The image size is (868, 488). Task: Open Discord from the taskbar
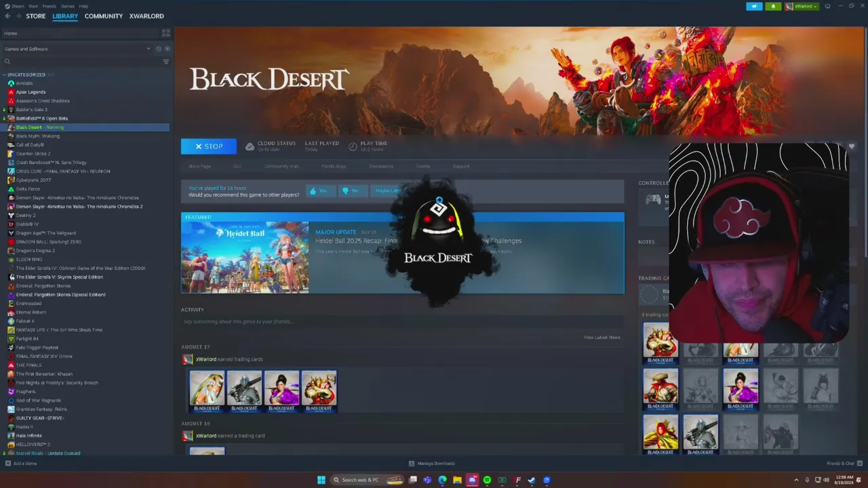tap(472, 480)
